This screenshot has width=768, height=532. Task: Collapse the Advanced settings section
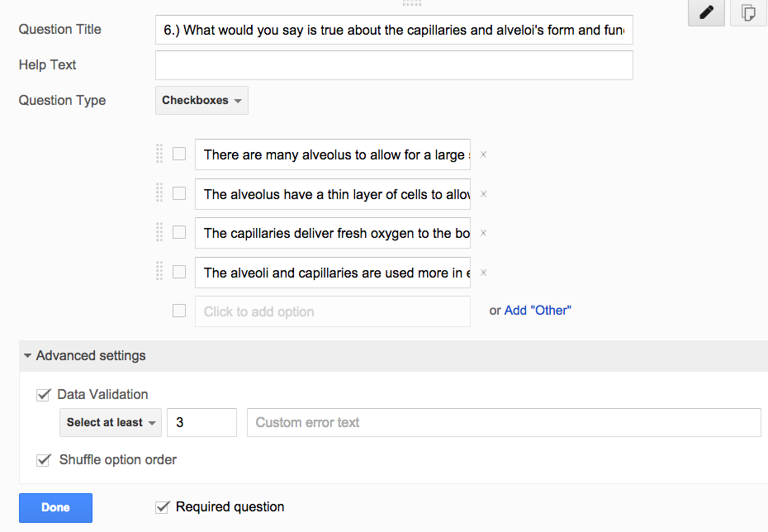coord(85,356)
